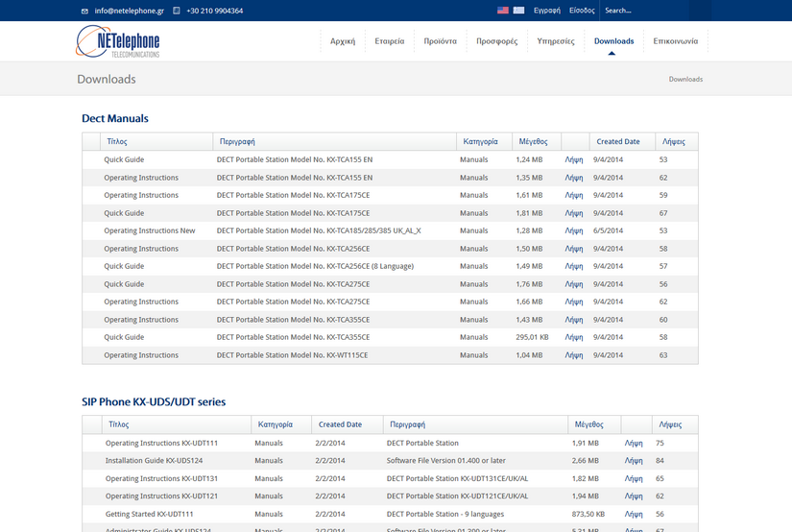The image size is (792, 532).
Task: Download Operating Instructions KX-UDT111
Action: (634, 444)
